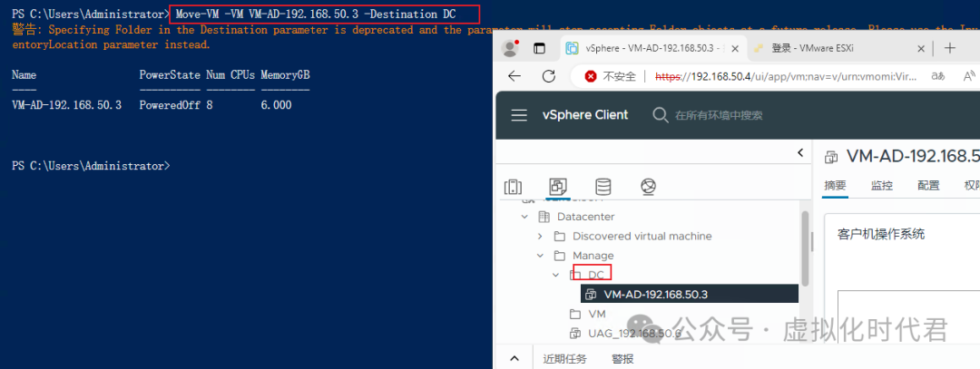Click the Move-VM command in PowerShell
This screenshot has height=369, width=980.
pos(316,13)
